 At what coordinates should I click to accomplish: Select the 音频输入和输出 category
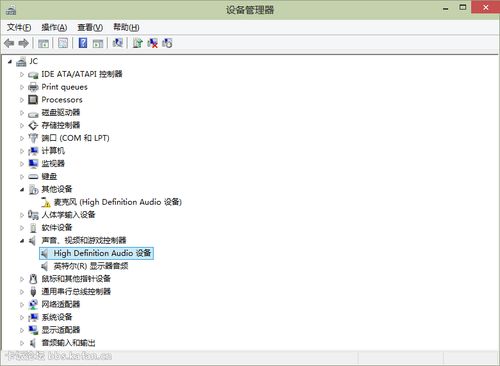[68, 343]
